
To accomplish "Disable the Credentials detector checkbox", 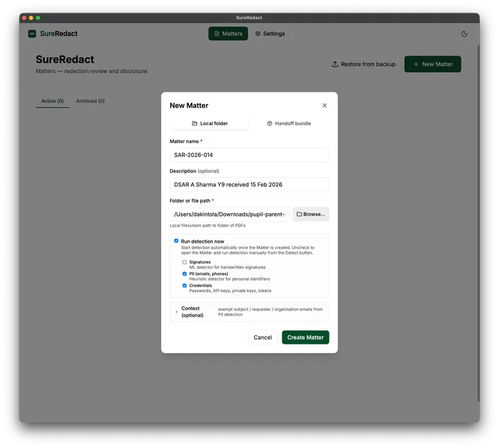I will coord(184,285).
